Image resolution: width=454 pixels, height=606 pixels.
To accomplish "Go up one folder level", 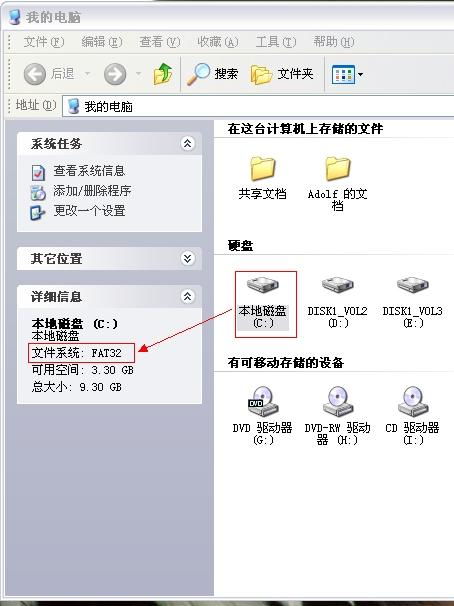I will click(x=163, y=74).
